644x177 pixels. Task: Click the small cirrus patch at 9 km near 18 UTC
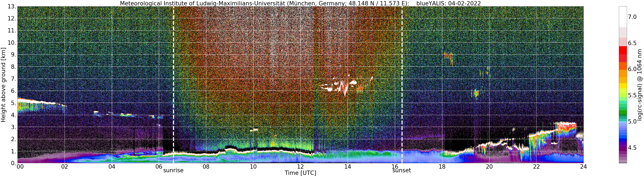point(448,58)
